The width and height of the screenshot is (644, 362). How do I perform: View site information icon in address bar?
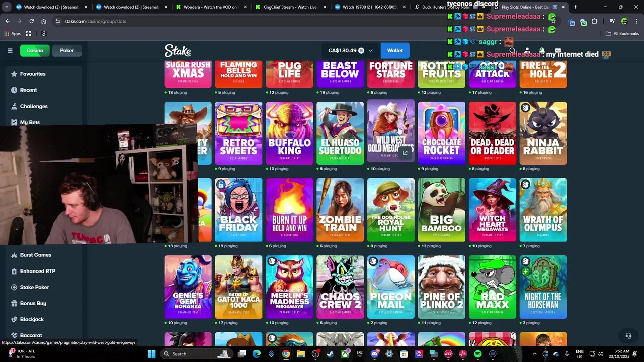pos(58,21)
